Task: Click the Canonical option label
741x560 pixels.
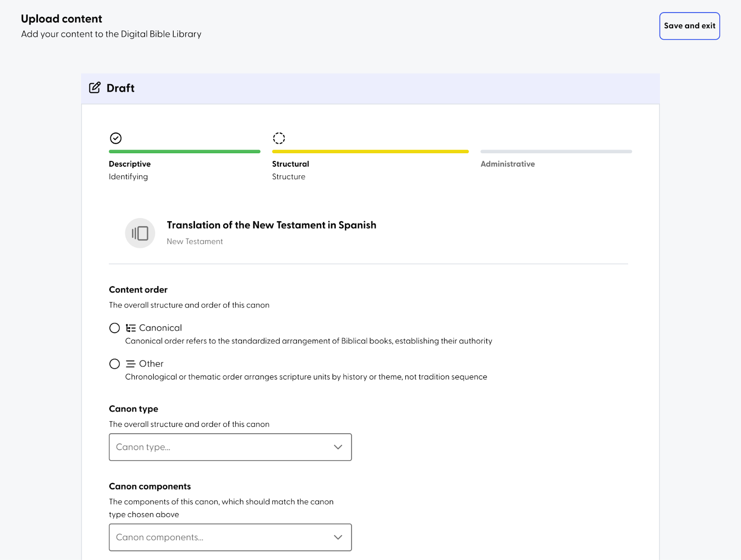Action: tap(160, 328)
